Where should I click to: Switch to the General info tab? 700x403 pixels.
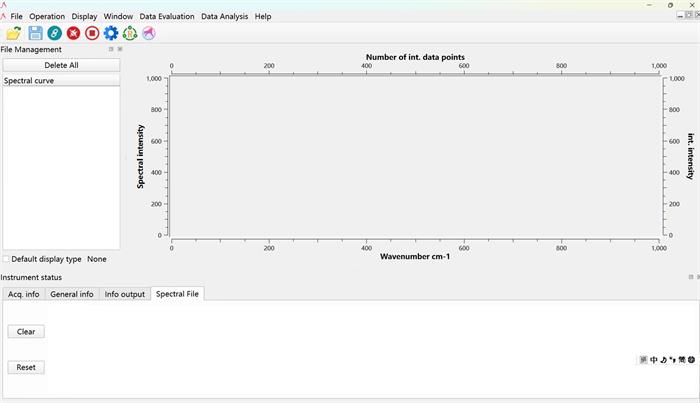pos(72,294)
